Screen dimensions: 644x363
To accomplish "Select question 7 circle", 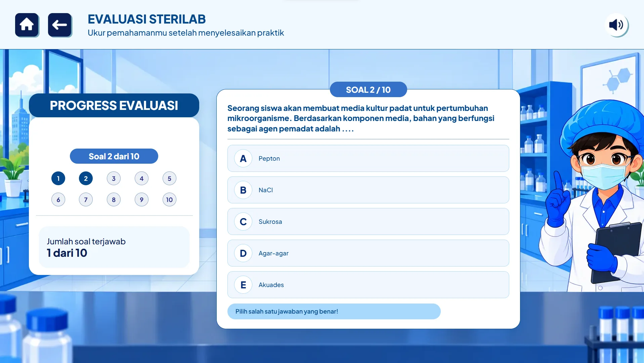I will point(86,200).
